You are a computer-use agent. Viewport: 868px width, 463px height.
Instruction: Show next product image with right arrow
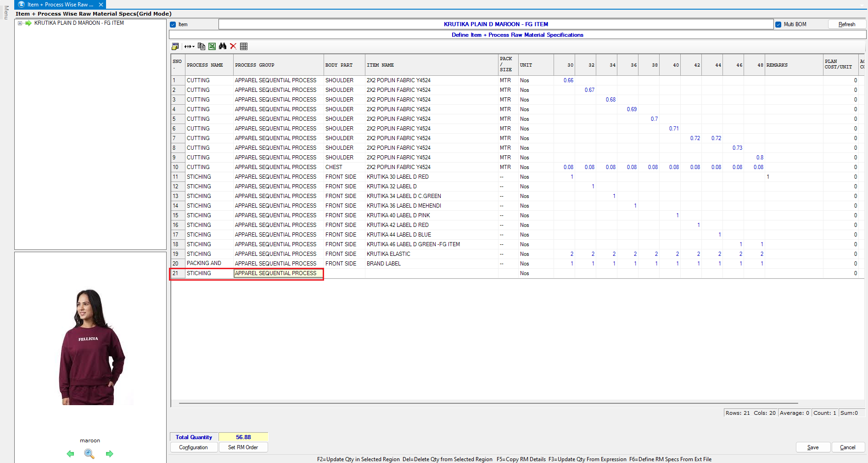109,454
